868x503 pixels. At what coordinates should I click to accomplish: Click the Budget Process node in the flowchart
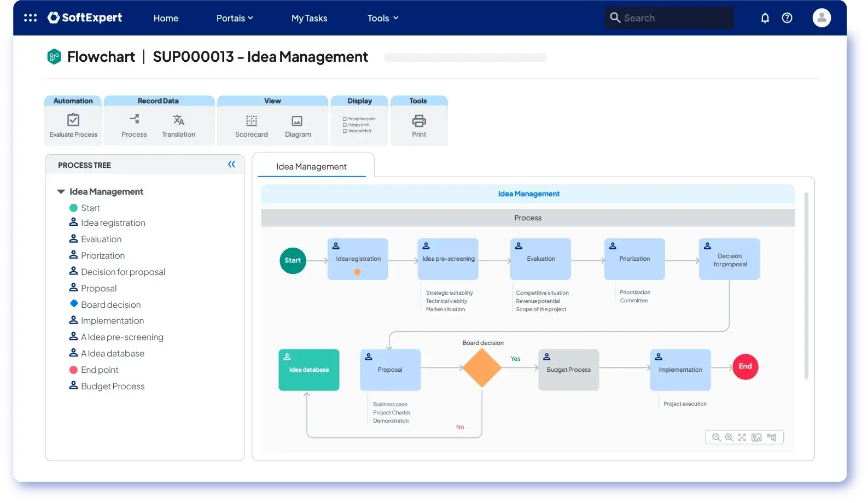(x=568, y=370)
